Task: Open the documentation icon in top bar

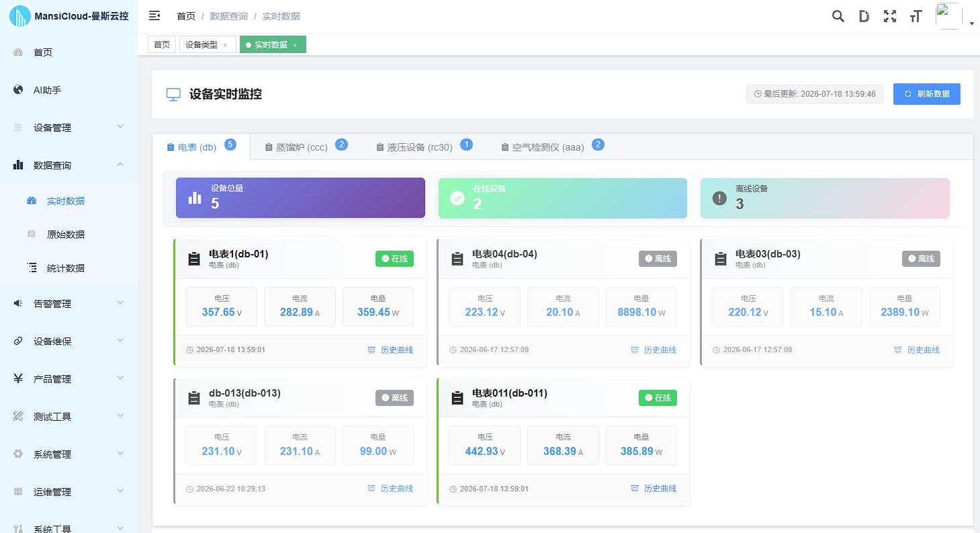Action: tap(864, 16)
